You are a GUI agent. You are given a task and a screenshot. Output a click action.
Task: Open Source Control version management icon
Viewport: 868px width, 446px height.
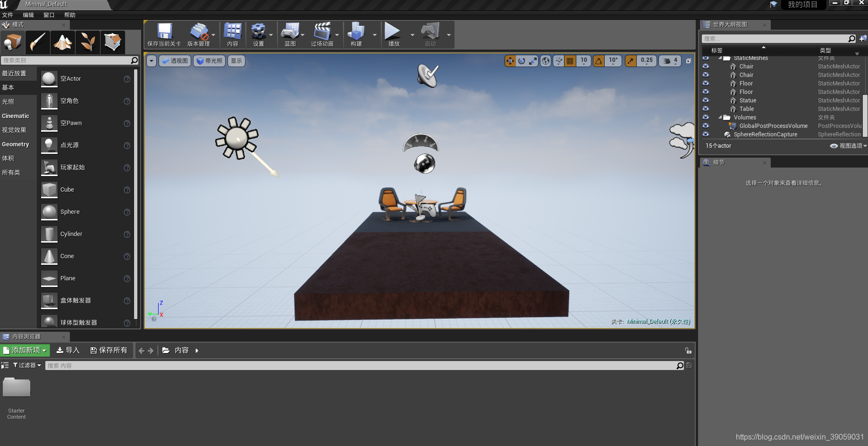pyautogui.click(x=199, y=31)
